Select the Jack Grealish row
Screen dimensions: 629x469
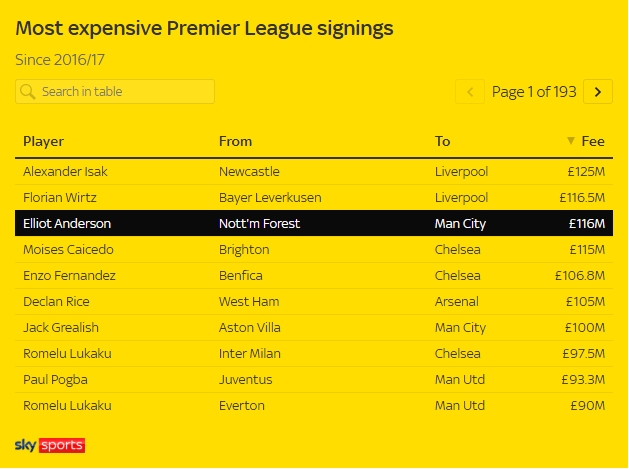(314, 328)
